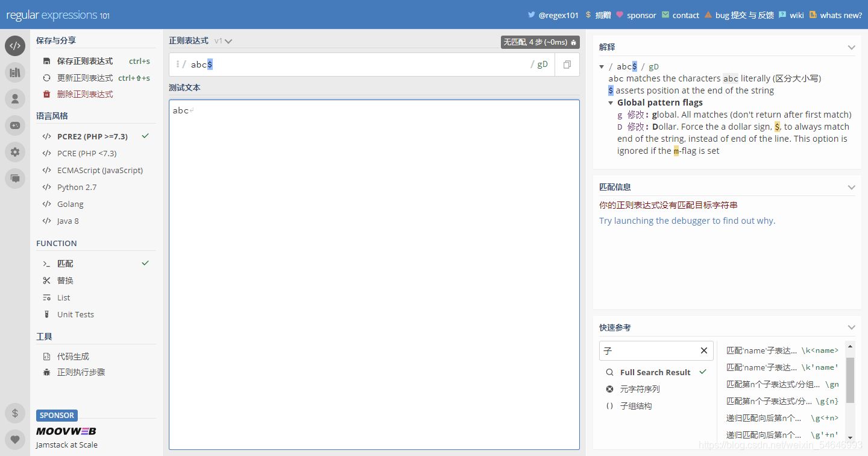Image resolution: width=868 pixels, height=456 pixels.
Task: Collapse the / abc$ / gD explanation tree
Action: pos(602,66)
